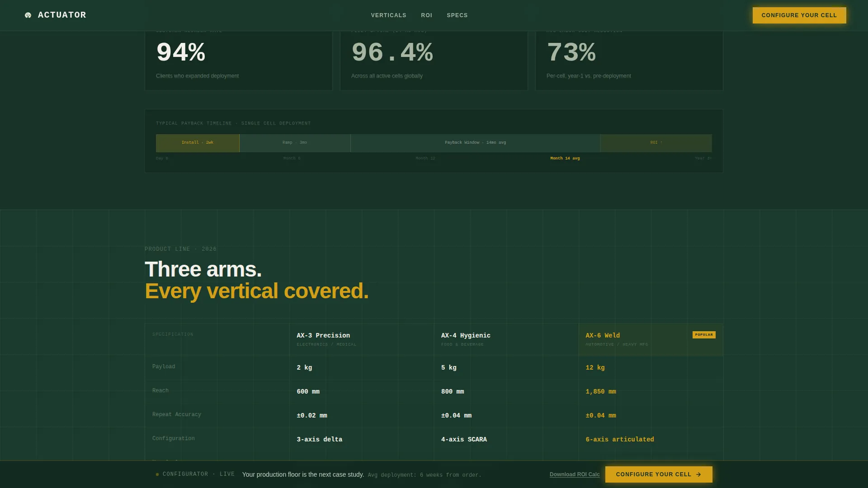Image resolution: width=868 pixels, height=488 pixels.
Task: Select the AX-4 Hygienic column header
Action: click(506, 340)
